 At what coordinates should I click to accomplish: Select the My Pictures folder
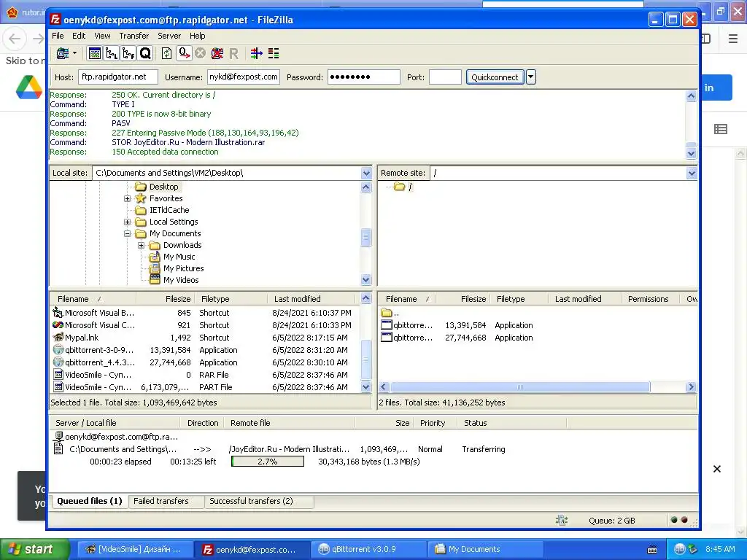click(x=183, y=268)
